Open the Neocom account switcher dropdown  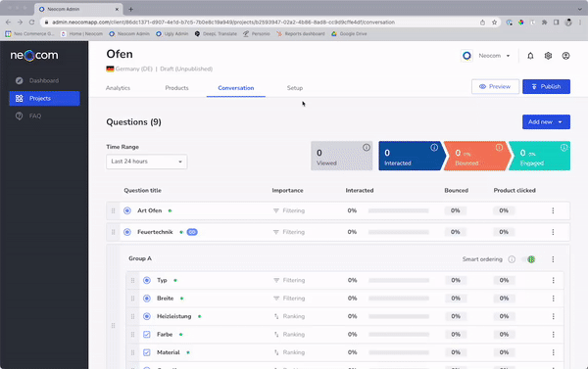pyautogui.click(x=486, y=56)
